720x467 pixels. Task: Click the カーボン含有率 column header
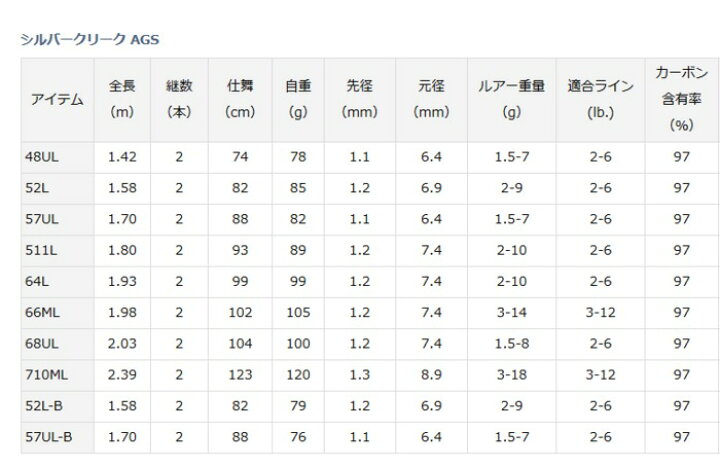(x=681, y=100)
